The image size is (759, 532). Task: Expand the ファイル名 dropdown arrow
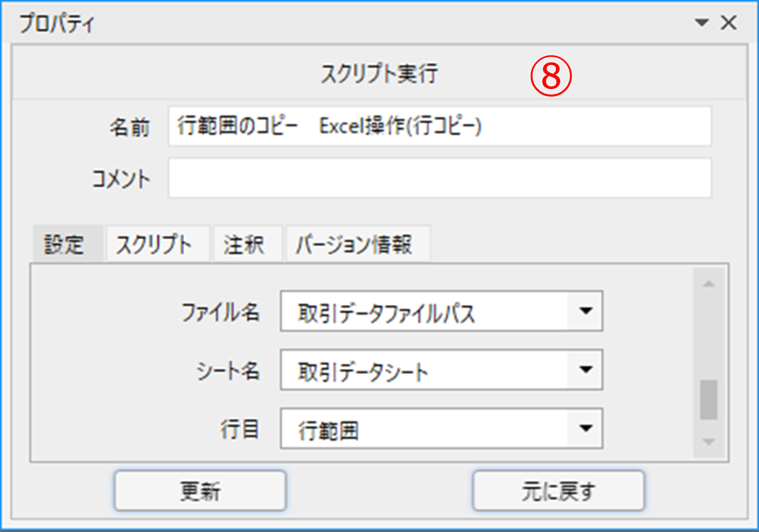point(585,311)
